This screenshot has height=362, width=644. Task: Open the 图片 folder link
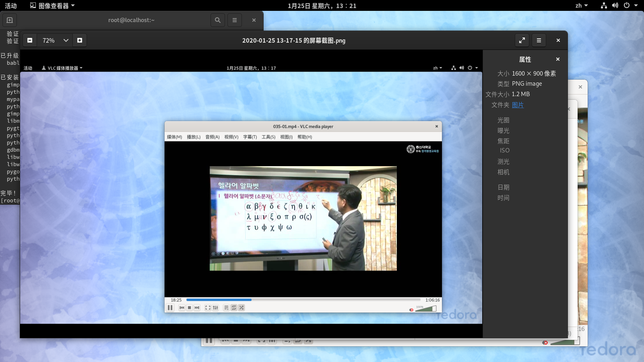pos(518,105)
